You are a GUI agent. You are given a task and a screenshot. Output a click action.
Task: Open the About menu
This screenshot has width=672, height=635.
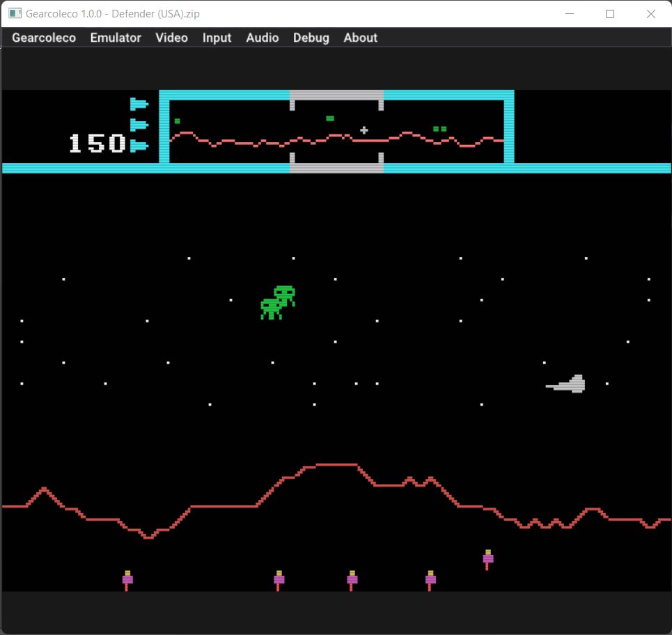[x=361, y=38]
